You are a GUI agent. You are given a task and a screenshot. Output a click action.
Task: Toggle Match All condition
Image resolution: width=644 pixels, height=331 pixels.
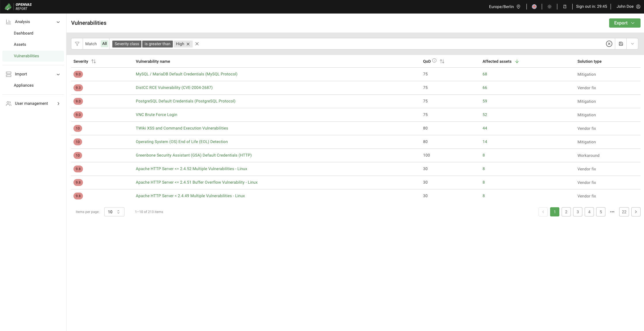click(105, 44)
